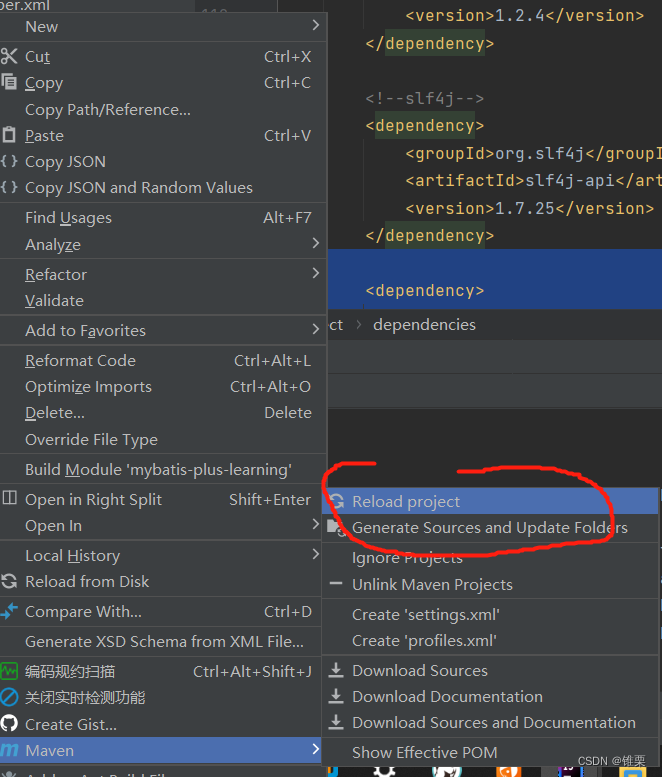This screenshot has height=777, width=662.
Task: Click the Copy icon
Action: (9, 82)
